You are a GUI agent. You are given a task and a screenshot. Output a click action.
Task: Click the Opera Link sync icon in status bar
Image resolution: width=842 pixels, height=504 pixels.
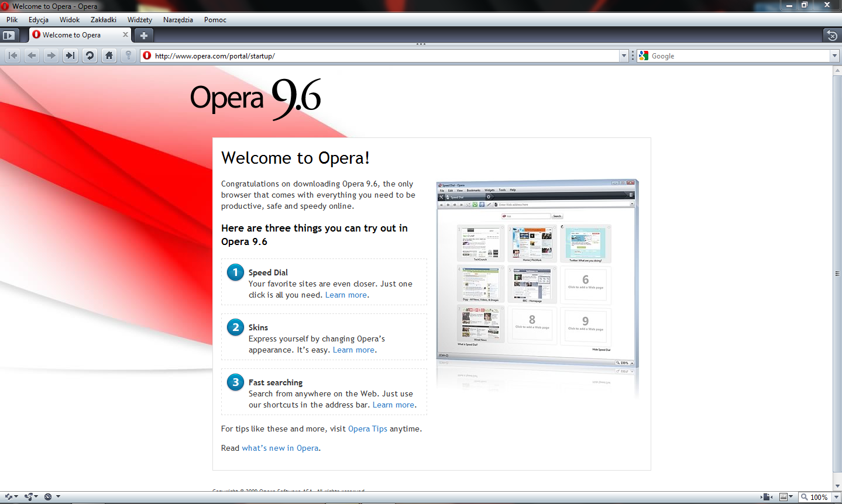point(9,497)
